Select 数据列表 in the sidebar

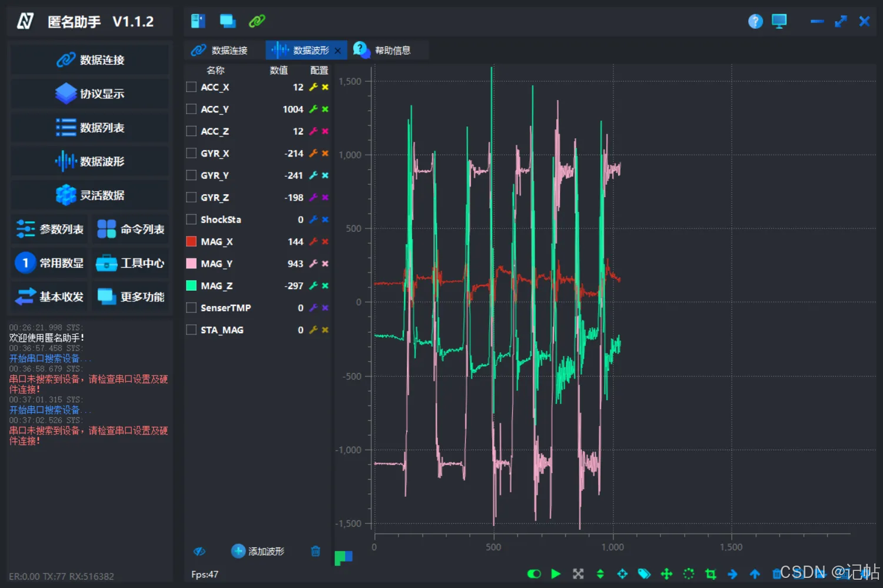click(90, 128)
